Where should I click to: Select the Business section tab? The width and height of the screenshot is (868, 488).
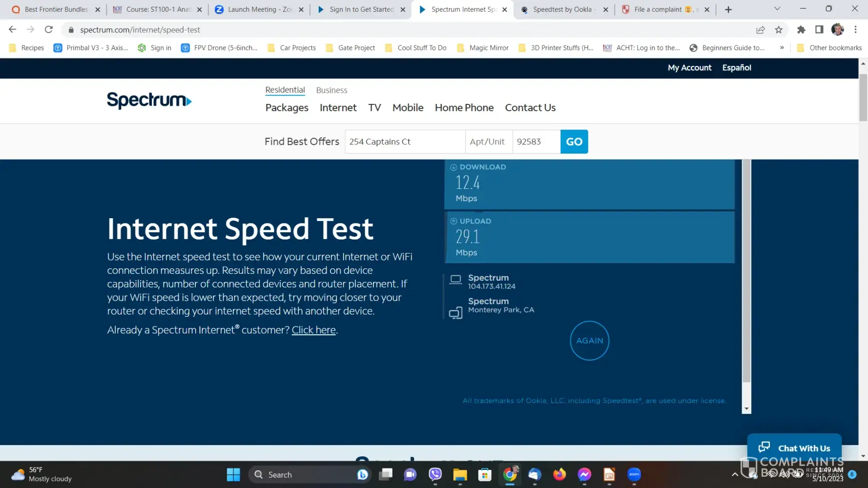tap(331, 90)
